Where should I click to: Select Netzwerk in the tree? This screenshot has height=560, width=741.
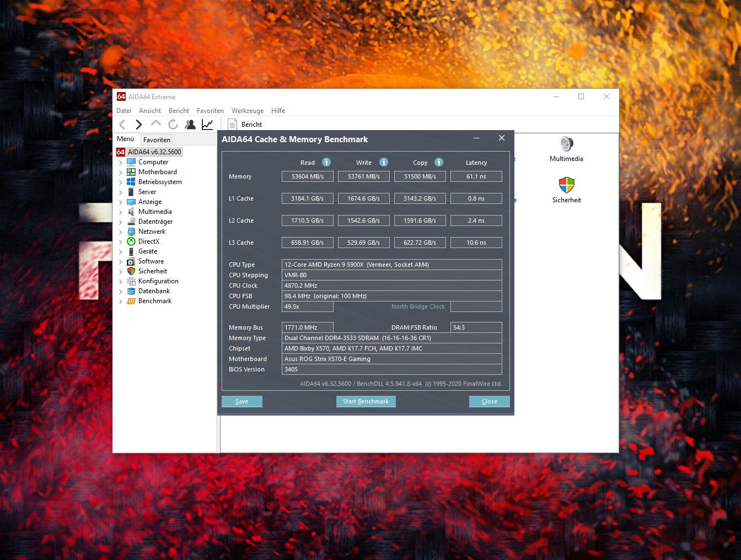(152, 231)
